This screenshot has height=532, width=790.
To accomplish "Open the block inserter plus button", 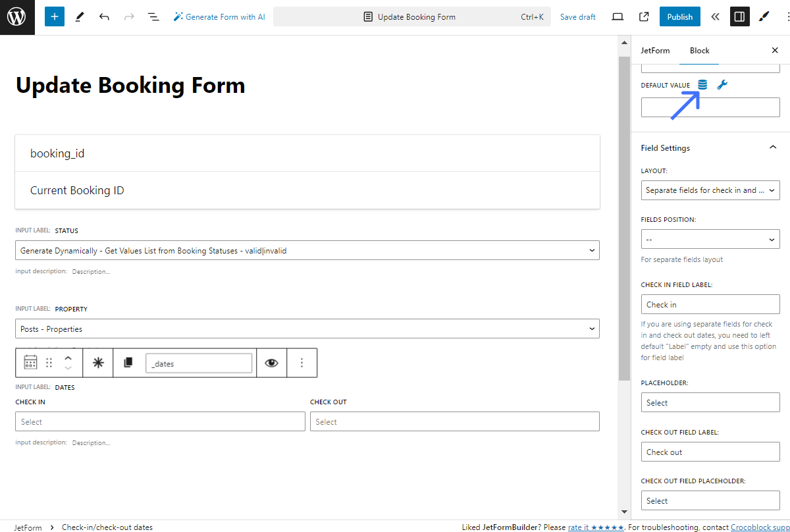I will 55,17.
